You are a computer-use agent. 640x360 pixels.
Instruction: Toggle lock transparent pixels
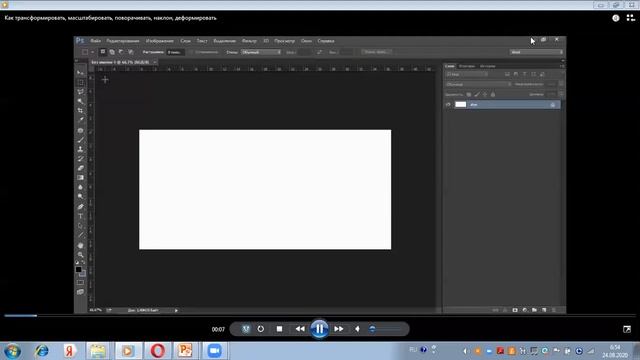469,94
